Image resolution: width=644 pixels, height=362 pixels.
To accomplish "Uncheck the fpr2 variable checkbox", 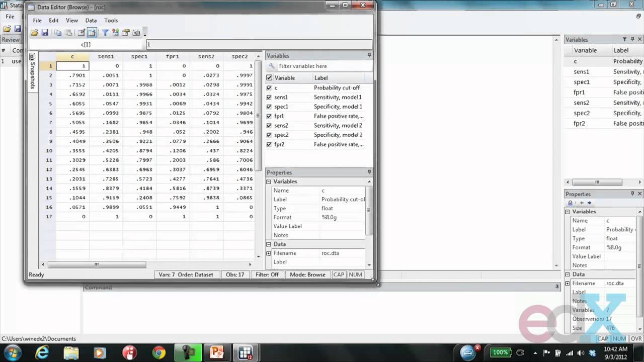I will point(269,144).
